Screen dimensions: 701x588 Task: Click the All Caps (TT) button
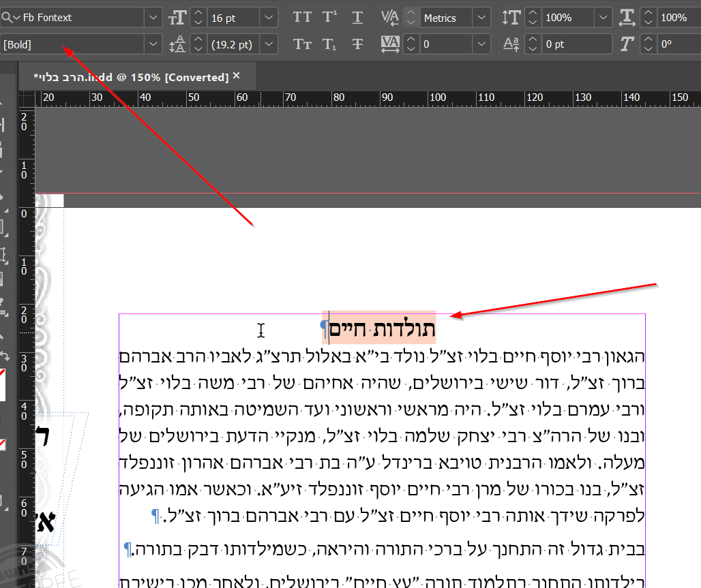[302, 18]
